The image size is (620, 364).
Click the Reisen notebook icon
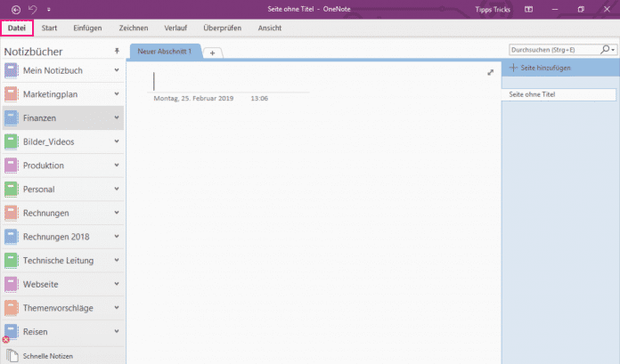(x=11, y=332)
